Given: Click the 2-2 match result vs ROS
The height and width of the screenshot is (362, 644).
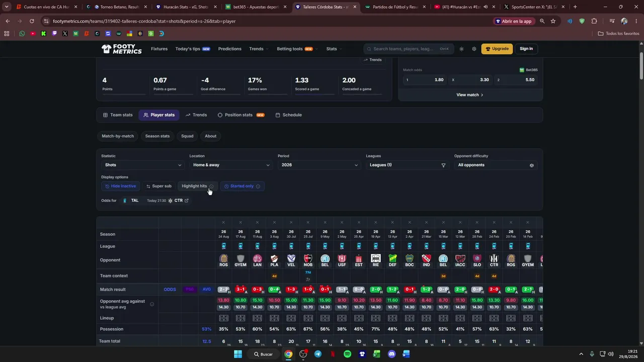Looking at the screenshot, I should tap(223, 290).
